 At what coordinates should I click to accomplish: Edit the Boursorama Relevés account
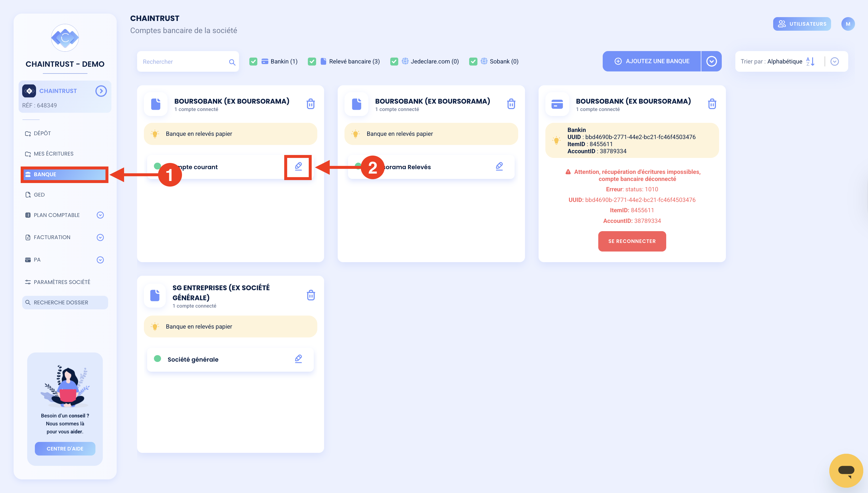[499, 166]
